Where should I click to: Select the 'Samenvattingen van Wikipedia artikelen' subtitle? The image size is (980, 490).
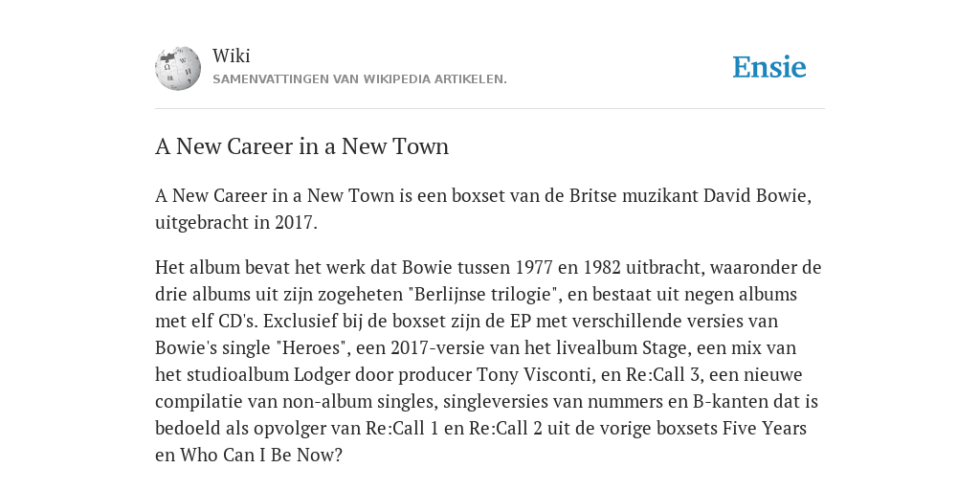pos(360,79)
